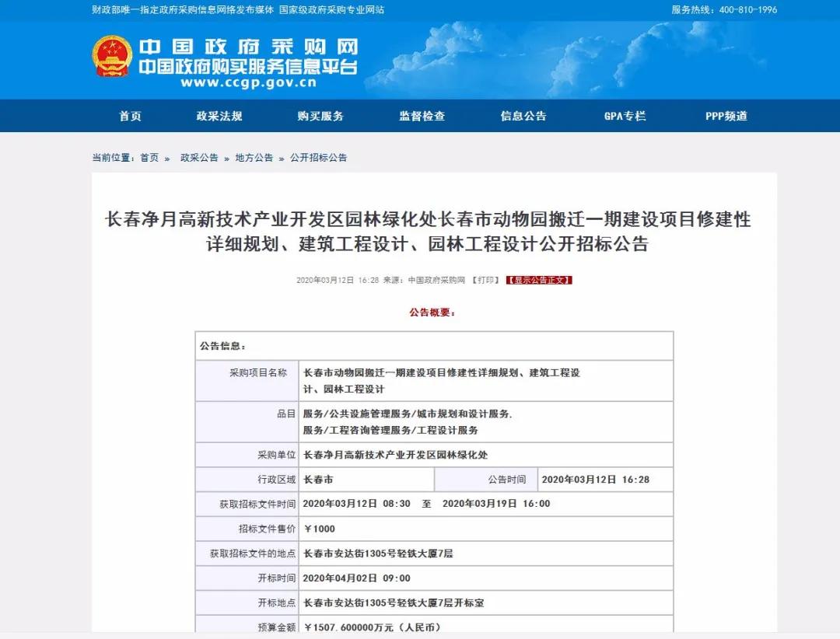The width and height of the screenshot is (840, 639).
Task: Go to 首页 in the breadcrumb
Action: point(149,158)
